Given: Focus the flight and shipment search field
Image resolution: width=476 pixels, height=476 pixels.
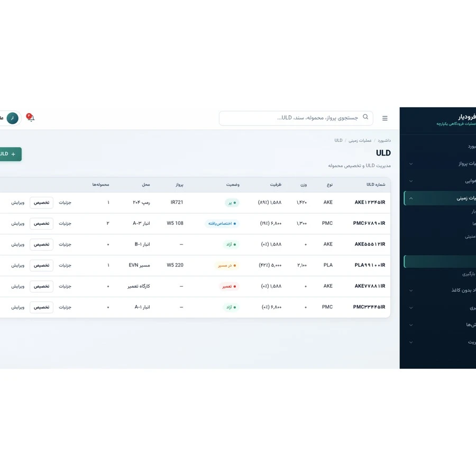Looking at the screenshot, I should pyautogui.click(x=296, y=118).
